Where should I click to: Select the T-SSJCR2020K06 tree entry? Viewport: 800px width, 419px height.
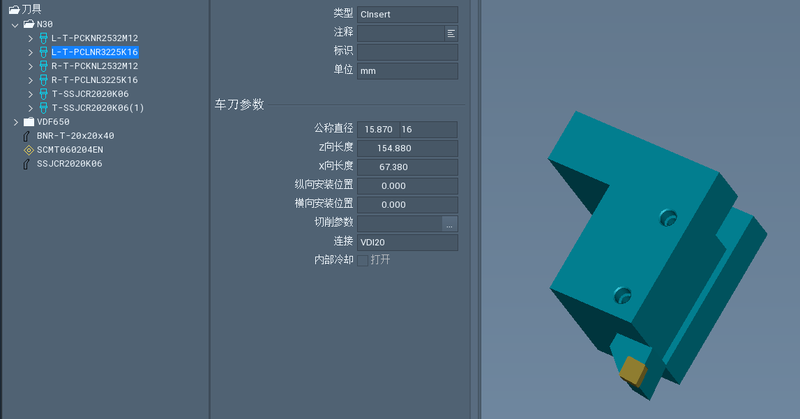tap(90, 94)
